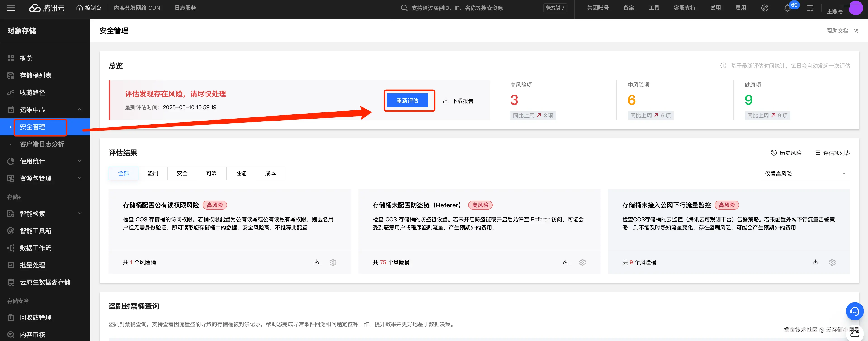
Task: Open 存储桶列表 in the sidebar
Action: click(35, 75)
